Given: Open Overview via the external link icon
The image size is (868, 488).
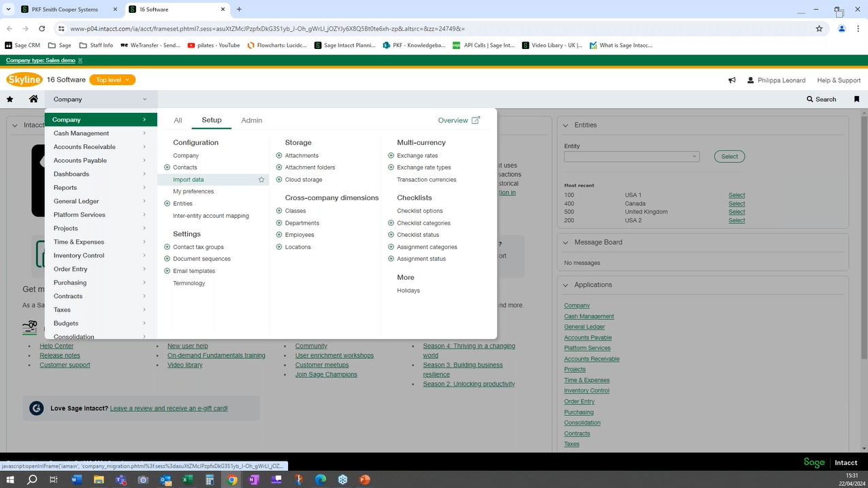Looking at the screenshot, I should pyautogui.click(x=476, y=120).
